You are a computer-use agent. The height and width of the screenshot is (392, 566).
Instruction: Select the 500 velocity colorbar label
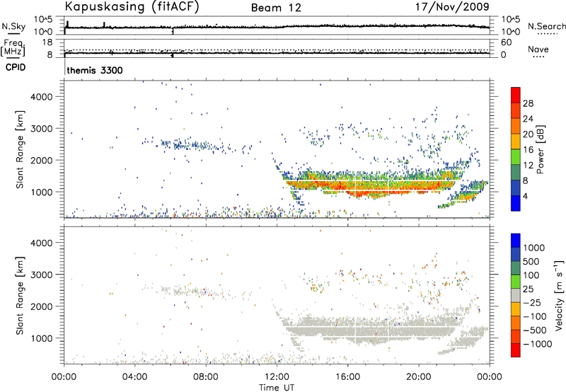(x=531, y=262)
